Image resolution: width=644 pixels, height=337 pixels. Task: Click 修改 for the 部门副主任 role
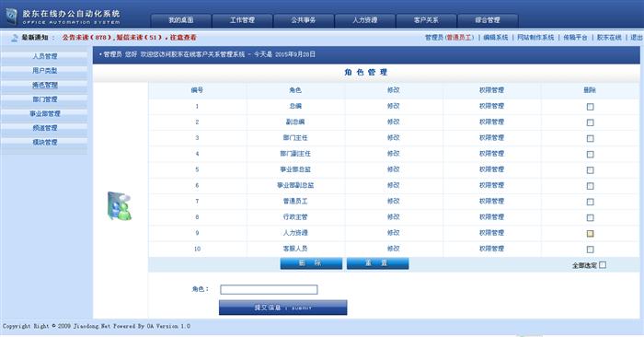tap(394, 154)
